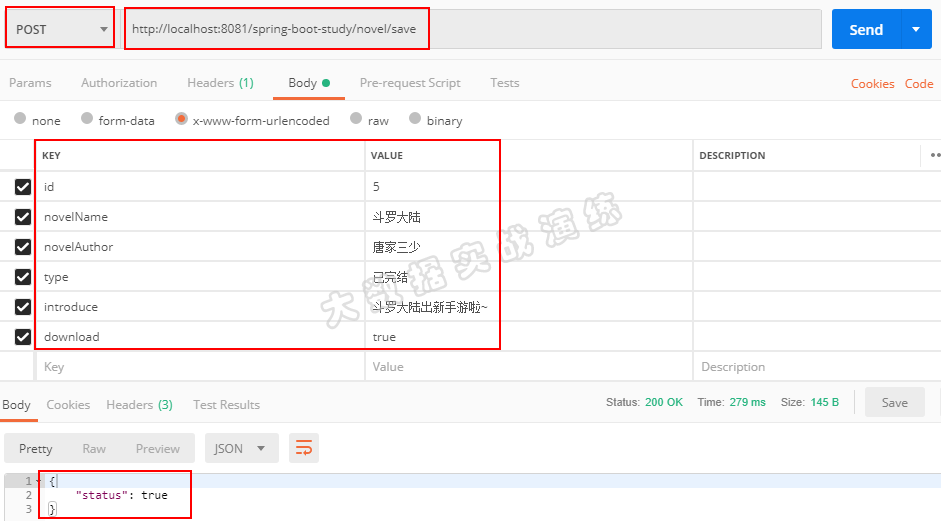
Task: Open the Code link
Action: coord(919,83)
